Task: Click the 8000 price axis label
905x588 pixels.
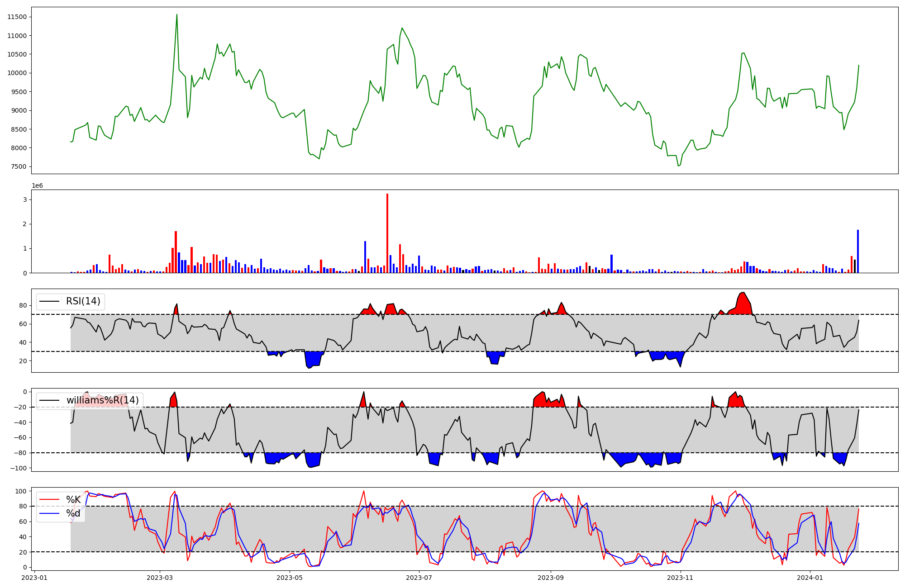Action: point(19,148)
